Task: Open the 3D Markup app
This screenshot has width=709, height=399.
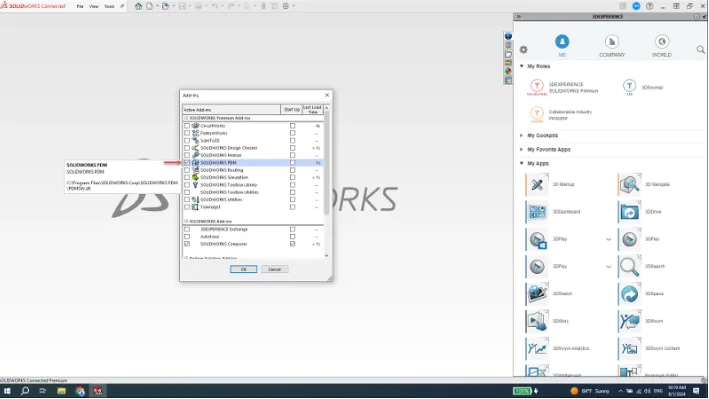Action: (x=537, y=185)
